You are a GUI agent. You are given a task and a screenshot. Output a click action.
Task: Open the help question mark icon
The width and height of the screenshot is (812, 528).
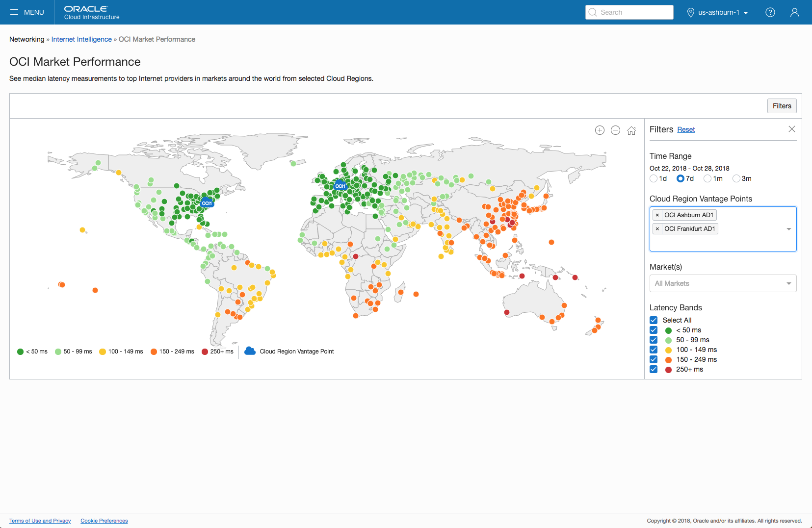point(770,12)
